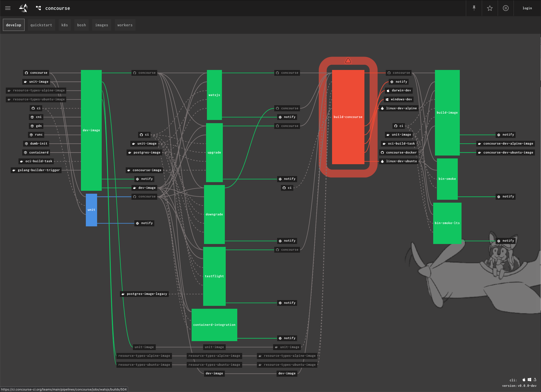Image resolution: width=541 pixels, height=392 pixels.
Task: Open the hamburger sidebar menu
Action: (8, 8)
